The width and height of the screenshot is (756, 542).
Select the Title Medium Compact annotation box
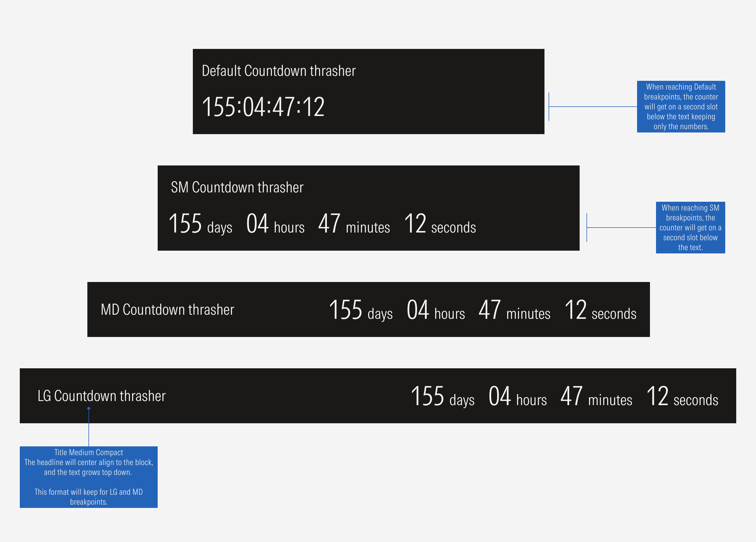[89, 478]
